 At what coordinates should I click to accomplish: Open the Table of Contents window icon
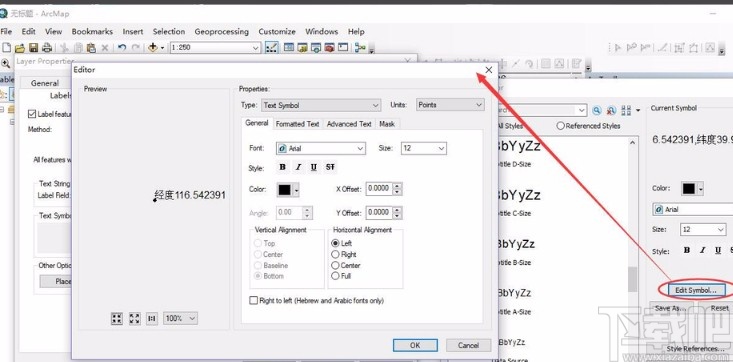(289, 48)
